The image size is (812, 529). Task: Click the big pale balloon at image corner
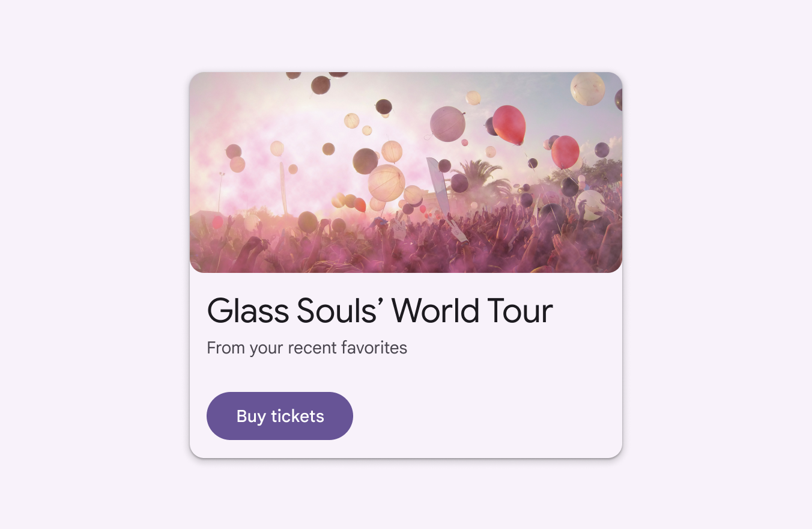pos(587,89)
